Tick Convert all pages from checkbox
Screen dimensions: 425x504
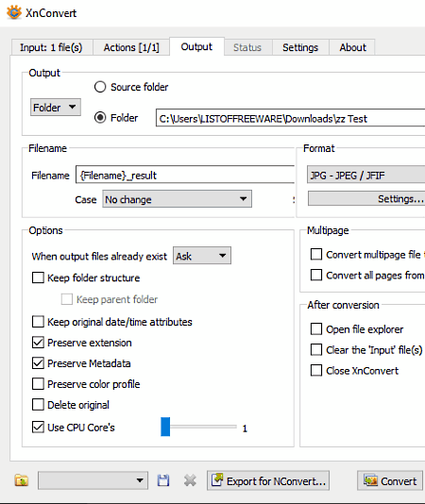point(316,276)
